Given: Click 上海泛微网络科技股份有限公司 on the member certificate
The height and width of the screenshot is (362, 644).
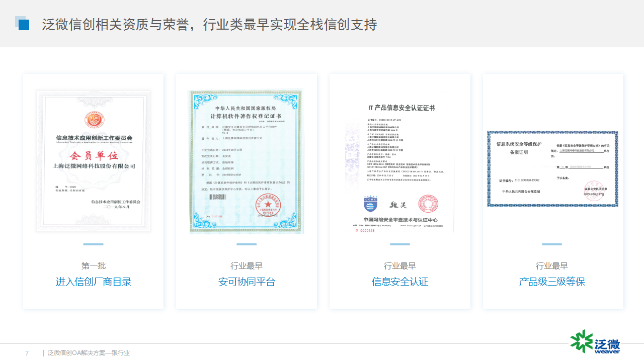Looking at the screenshot, I should (x=94, y=166).
